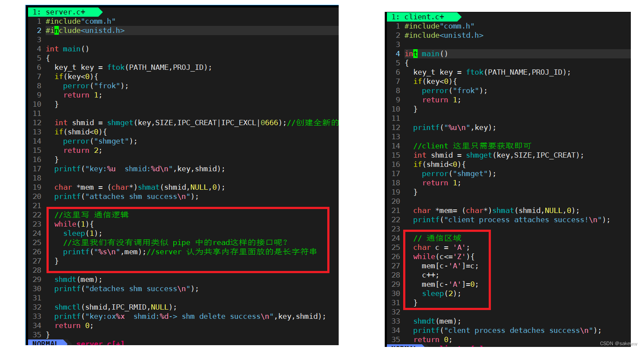Click #include"comm.h" line in client.c
The height and width of the screenshot is (350, 644).
click(440, 26)
